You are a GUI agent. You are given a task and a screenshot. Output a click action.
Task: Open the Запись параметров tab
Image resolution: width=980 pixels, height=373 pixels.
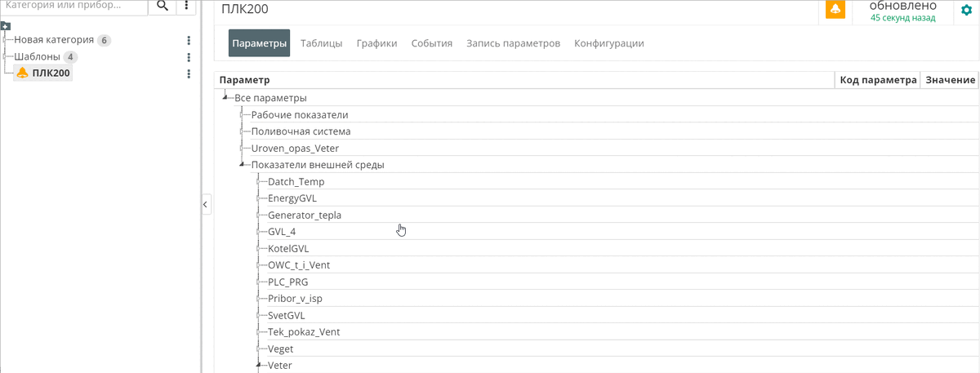[x=513, y=43]
